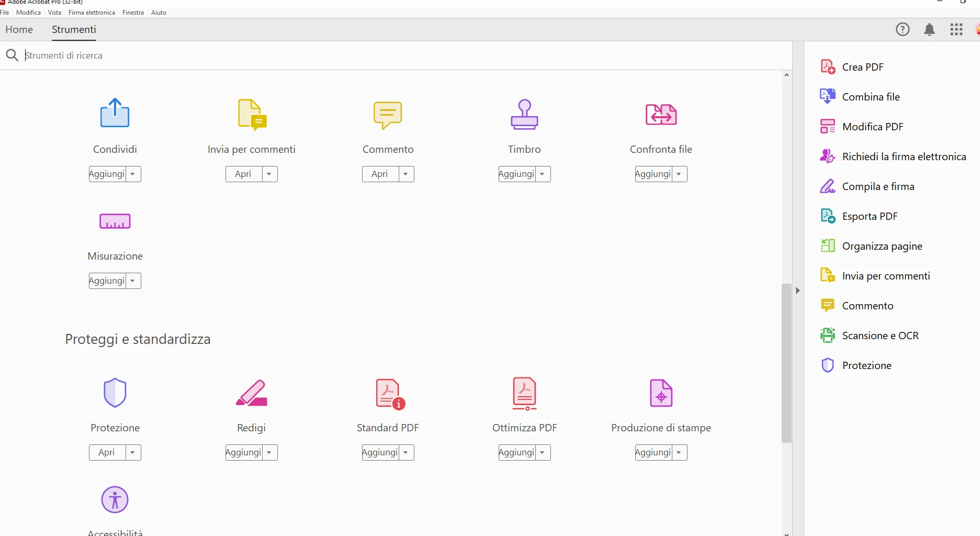This screenshot has width=980, height=536.
Task: Click the Invia per commenti tool icon in the main grid
Action: [252, 114]
